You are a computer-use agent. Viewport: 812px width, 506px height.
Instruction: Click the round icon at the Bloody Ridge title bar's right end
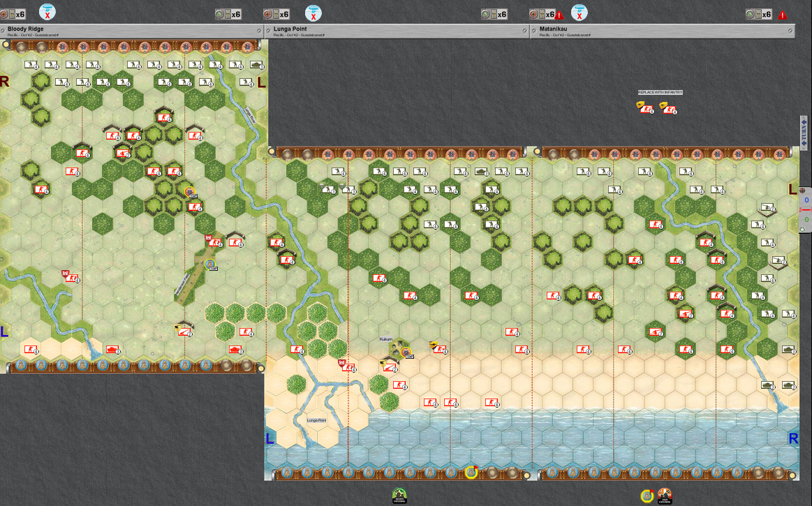coord(259,31)
